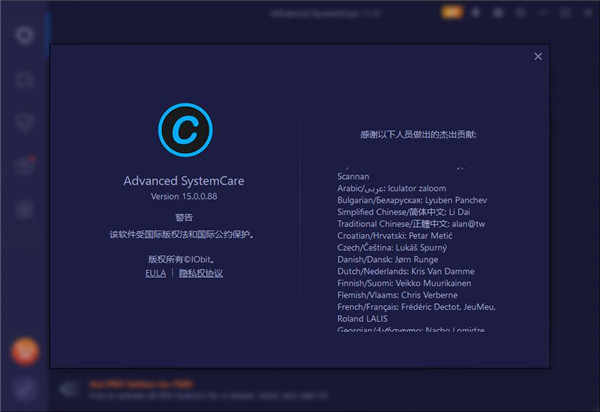The image size is (600, 412).
Task: Click the Czech line "Lukáš Spurný"
Action: click(x=392, y=248)
